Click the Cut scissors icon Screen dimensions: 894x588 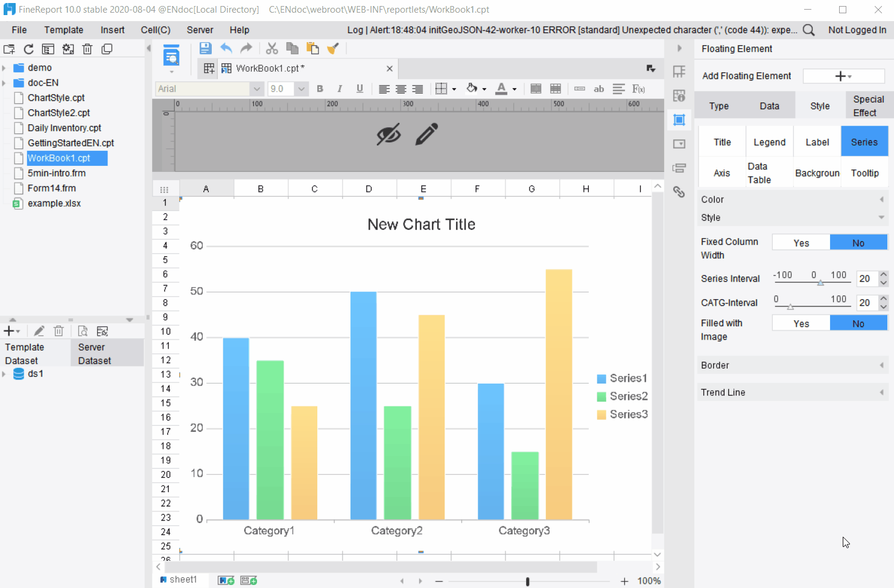pos(272,48)
